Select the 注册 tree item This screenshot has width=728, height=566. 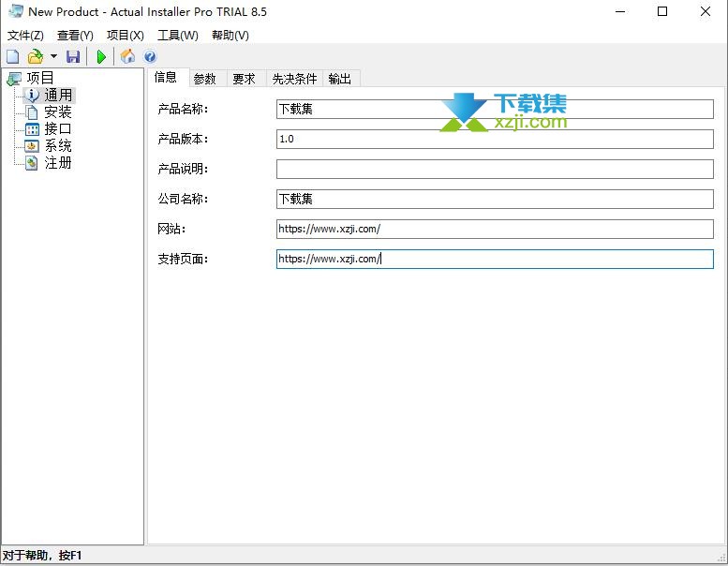[58, 162]
